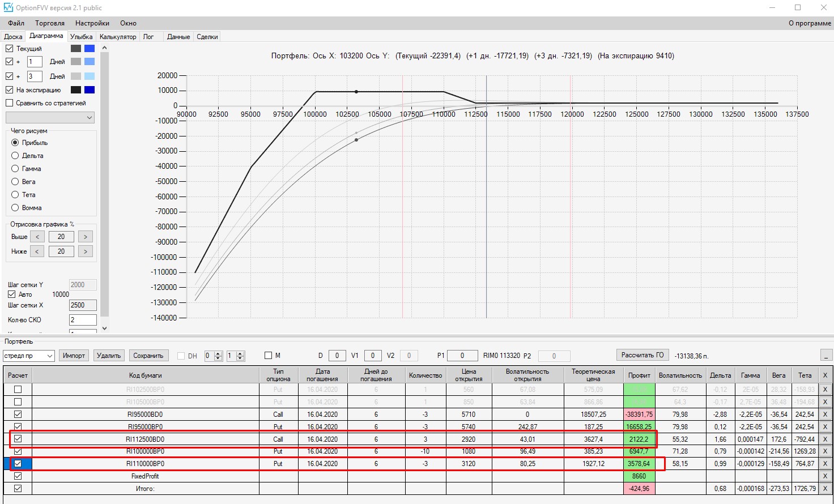Toggle the Текущий curve checkbox
This screenshot has width=834, height=504.
point(9,49)
